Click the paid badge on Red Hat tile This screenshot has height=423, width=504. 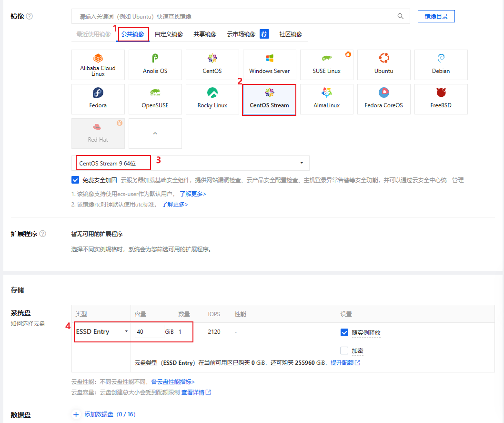pyautogui.click(x=120, y=123)
